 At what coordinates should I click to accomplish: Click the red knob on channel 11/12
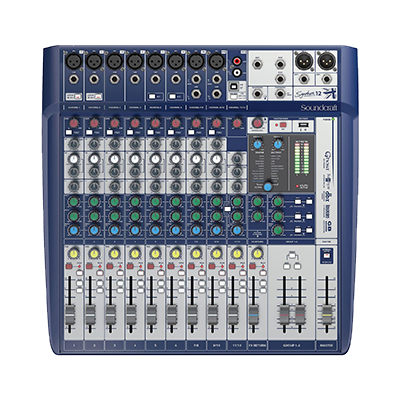(x=237, y=123)
